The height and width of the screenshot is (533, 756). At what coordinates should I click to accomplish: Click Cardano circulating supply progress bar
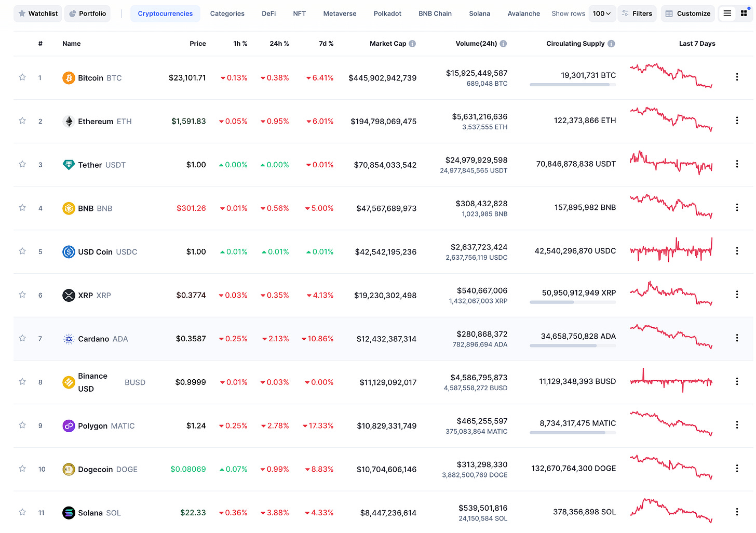(573, 345)
